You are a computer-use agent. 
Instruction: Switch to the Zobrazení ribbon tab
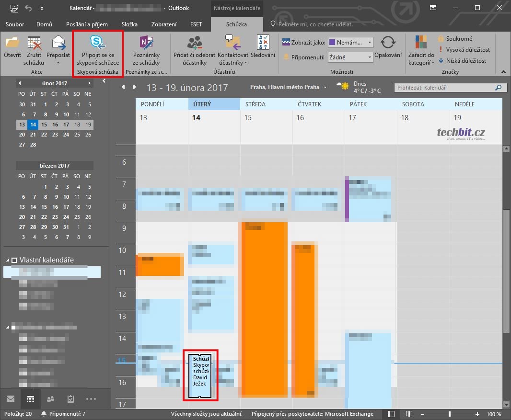click(x=163, y=24)
